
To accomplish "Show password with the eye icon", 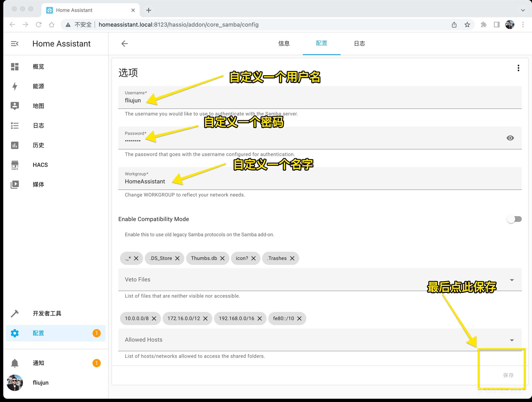I will click(x=510, y=138).
